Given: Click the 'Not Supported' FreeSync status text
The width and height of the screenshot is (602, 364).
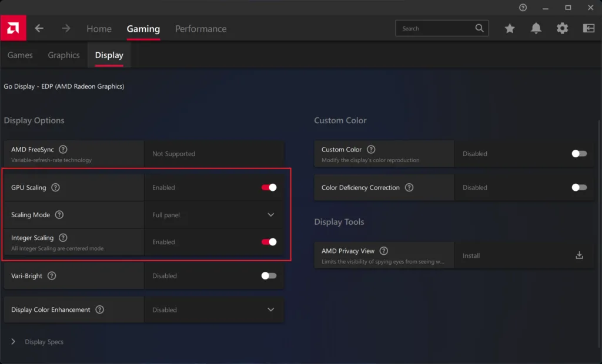Looking at the screenshot, I should (x=173, y=153).
